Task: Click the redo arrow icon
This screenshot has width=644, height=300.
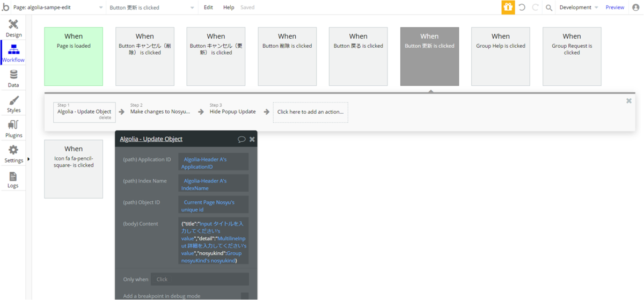Action: (535, 8)
